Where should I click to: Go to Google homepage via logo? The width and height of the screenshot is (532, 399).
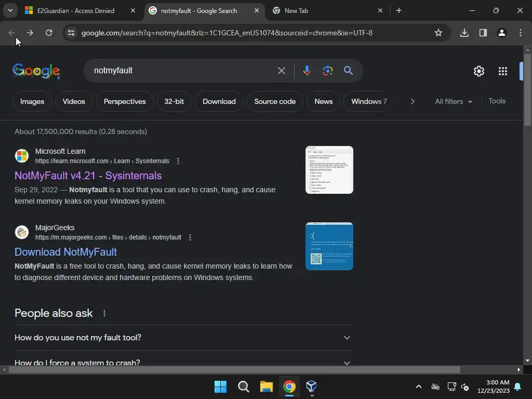[36, 71]
